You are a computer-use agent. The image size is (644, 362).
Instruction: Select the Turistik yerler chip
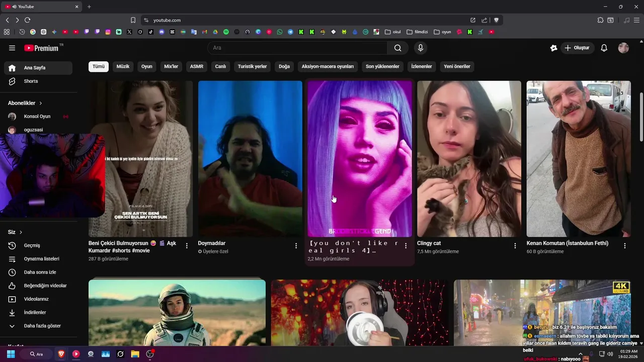coord(252,66)
